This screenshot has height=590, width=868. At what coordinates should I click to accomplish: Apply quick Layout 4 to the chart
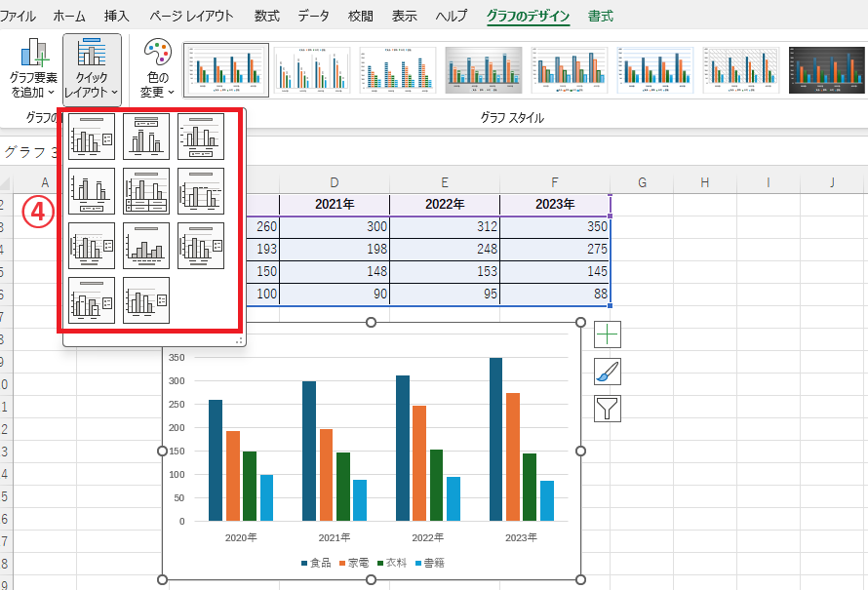[92, 191]
